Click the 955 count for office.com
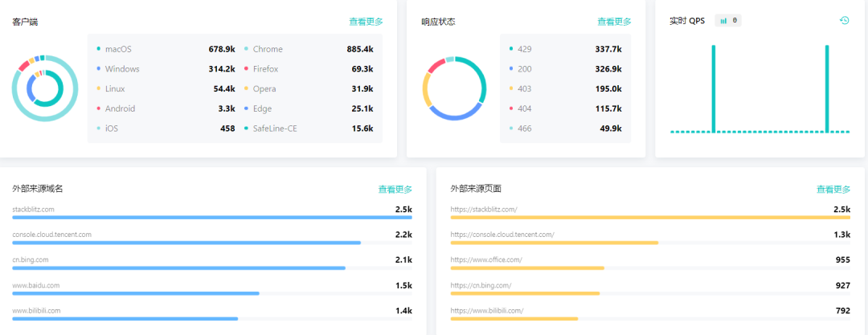 pyautogui.click(x=842, y=259)
